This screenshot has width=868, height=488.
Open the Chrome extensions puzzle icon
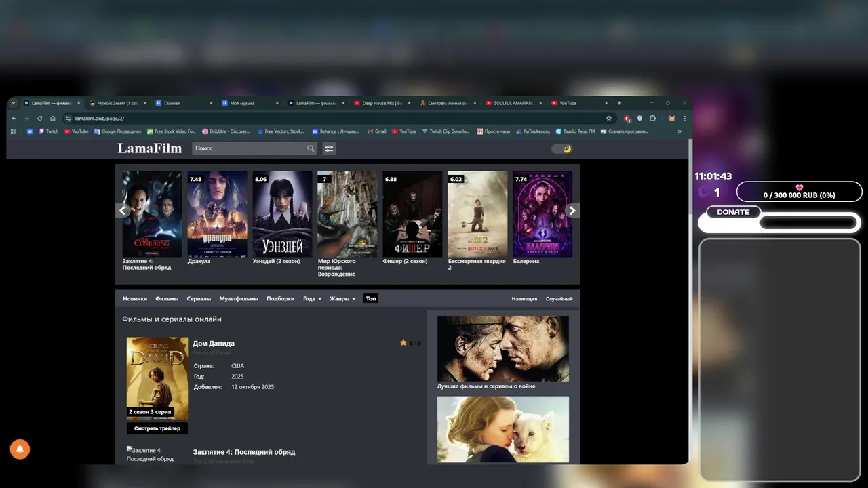652,118
